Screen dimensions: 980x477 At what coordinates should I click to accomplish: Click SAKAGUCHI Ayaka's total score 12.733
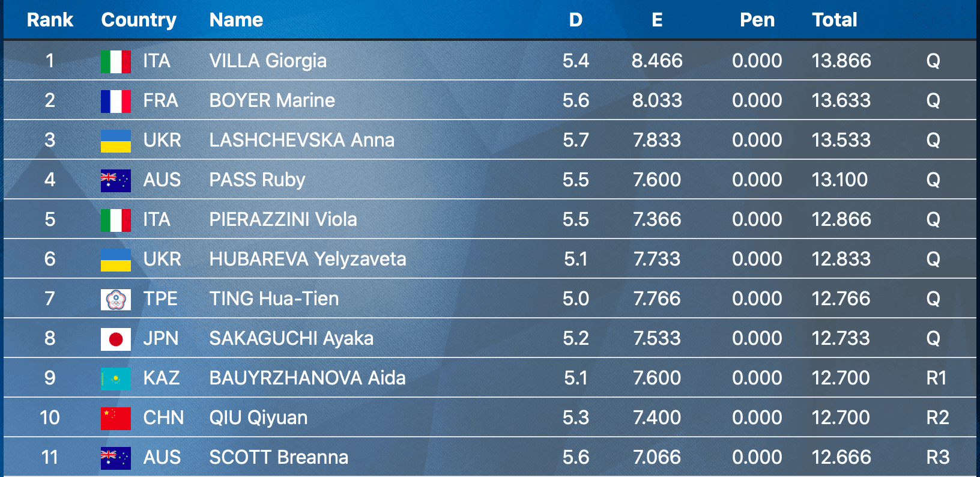pyautogui.click(x=841, y=338)
